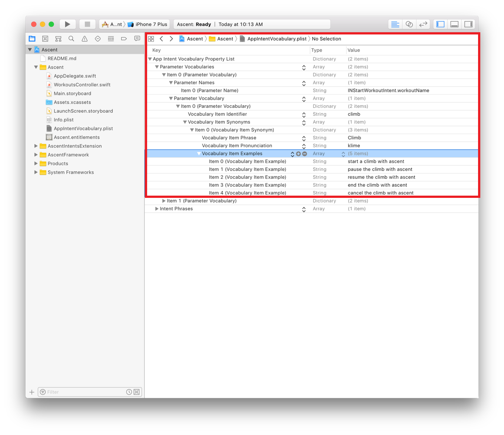Toggle the left Navigator panel visibility
The height and width of the screenshot is (435, 504).
(x=440, y=24)
